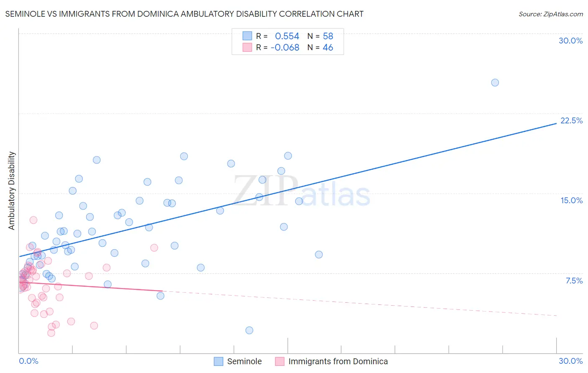Click the pink Immigrants from Dominica legend swatch
The height and width of the screenshot is (373, 588).
click(x=280, y=361)
